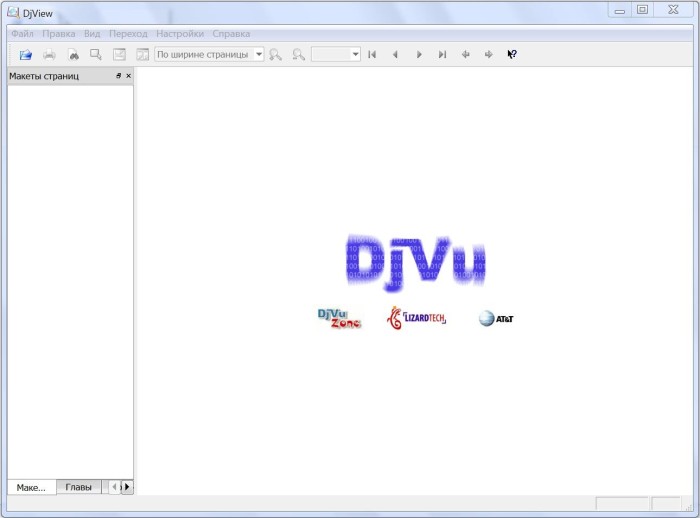
Task: Click the single page layout icon
Action: (119, 54)
